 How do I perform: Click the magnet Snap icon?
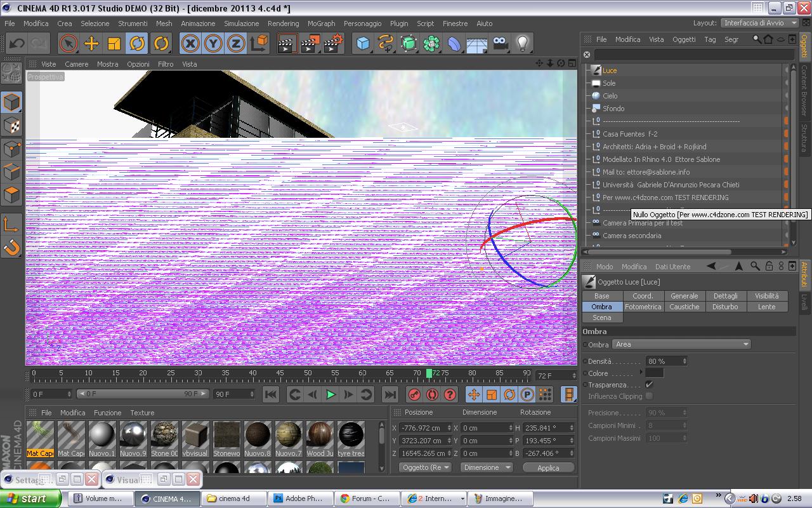click(x=12, y=247)
